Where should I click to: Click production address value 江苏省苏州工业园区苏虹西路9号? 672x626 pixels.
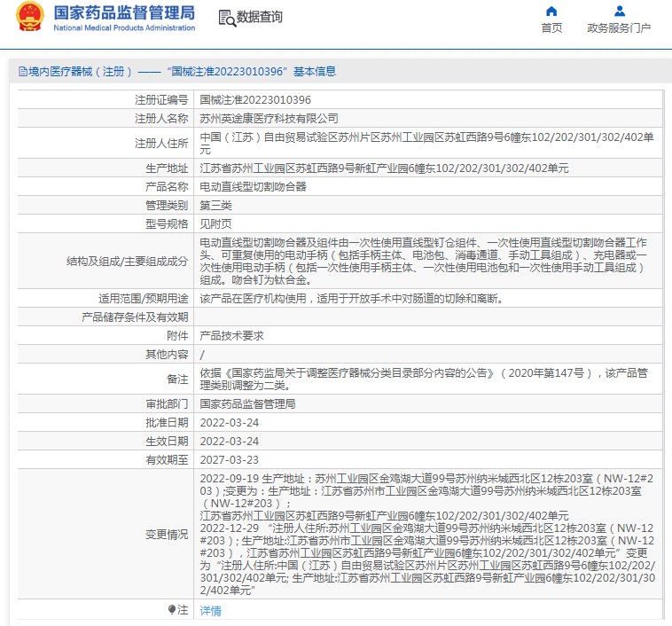[385, 168]
